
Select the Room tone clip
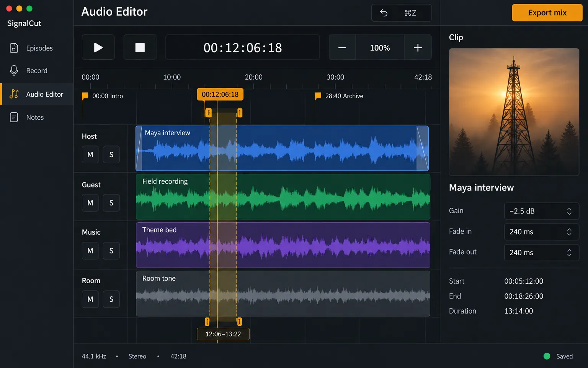click(x=283, y=294)
